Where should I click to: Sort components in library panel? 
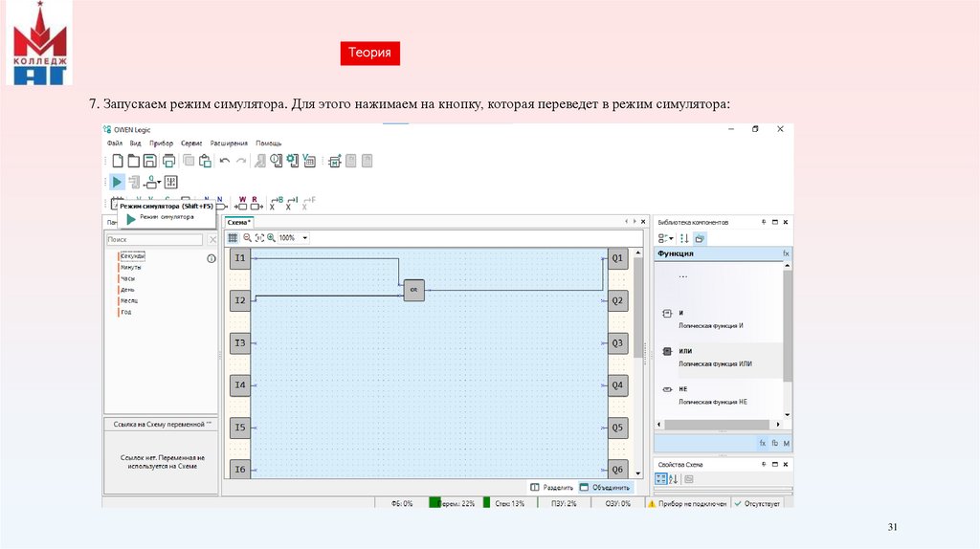pyautogui.click(x=684, y=238)
